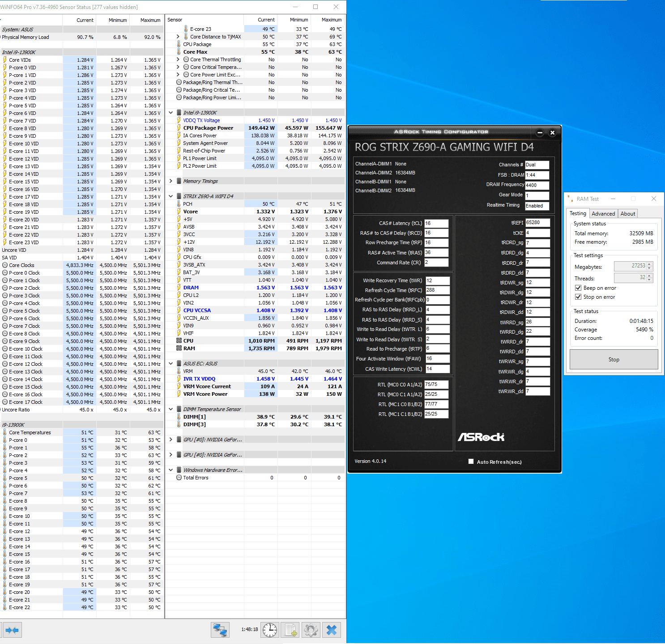Click the right pane Maximum column header
Image resolution: width=665 pixels, height=644 pixels.
tap(328, 20)
